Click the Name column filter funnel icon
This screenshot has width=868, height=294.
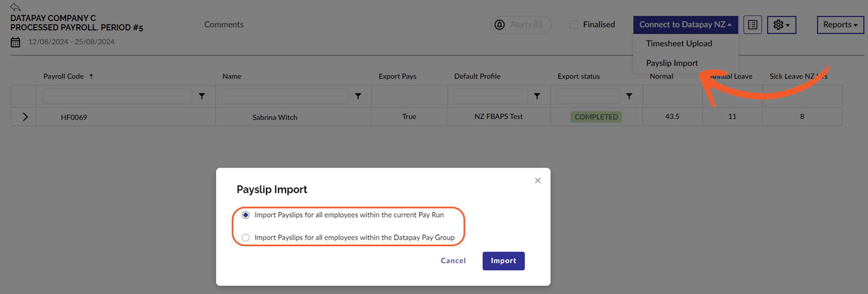358,96
